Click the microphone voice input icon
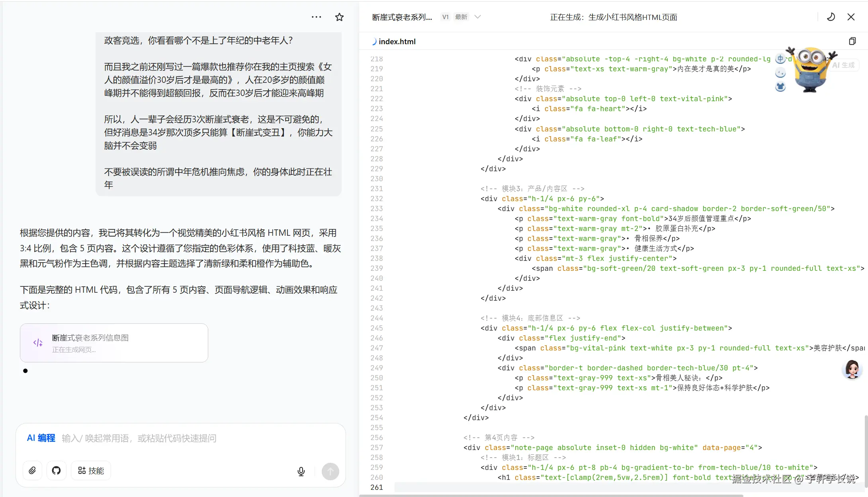The height and width of the screenshot is (497, 868). pos(301,472)
